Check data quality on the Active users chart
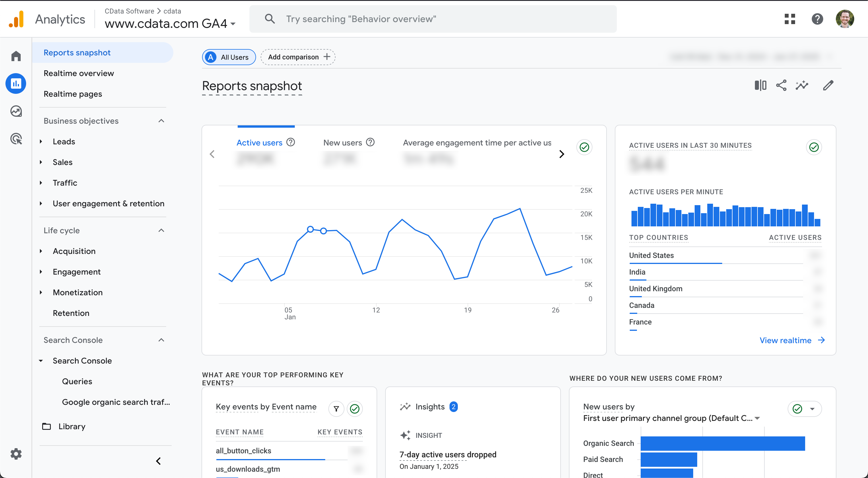The image size is (868, 478). tap(584, 147)
